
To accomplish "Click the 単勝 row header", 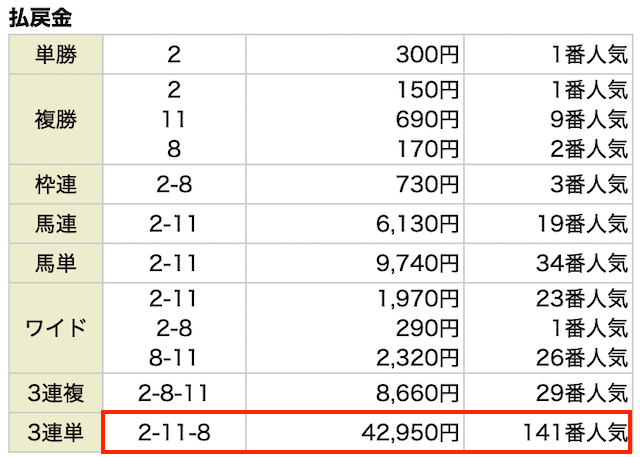I will 56,54.
